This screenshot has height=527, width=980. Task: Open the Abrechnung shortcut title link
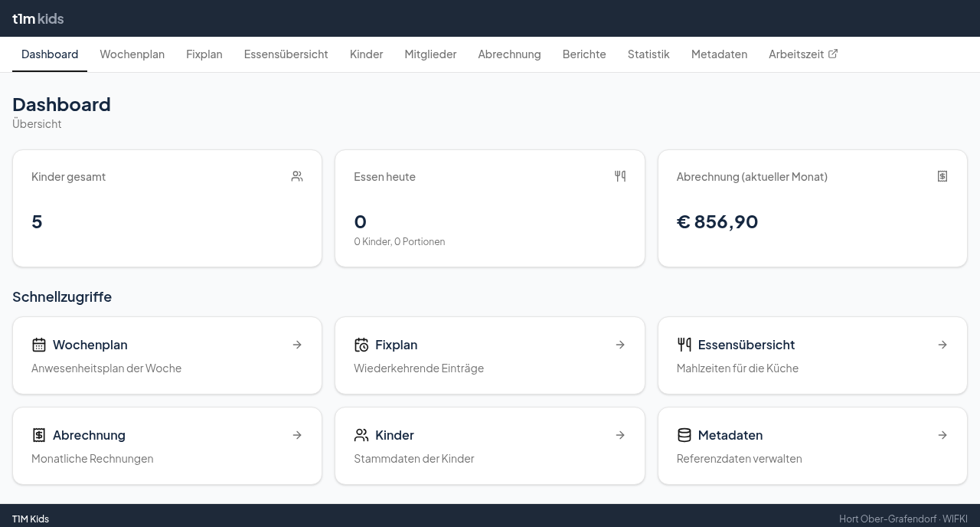(89, 435)
